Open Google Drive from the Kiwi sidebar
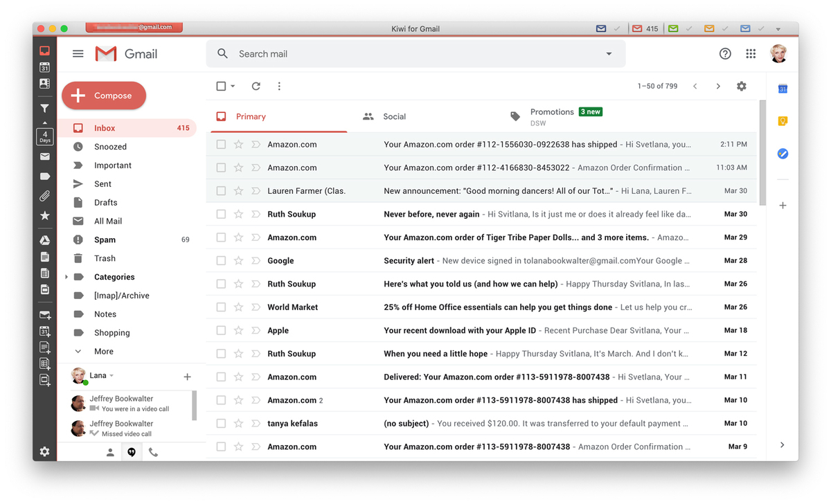 (x=44, y=240)
